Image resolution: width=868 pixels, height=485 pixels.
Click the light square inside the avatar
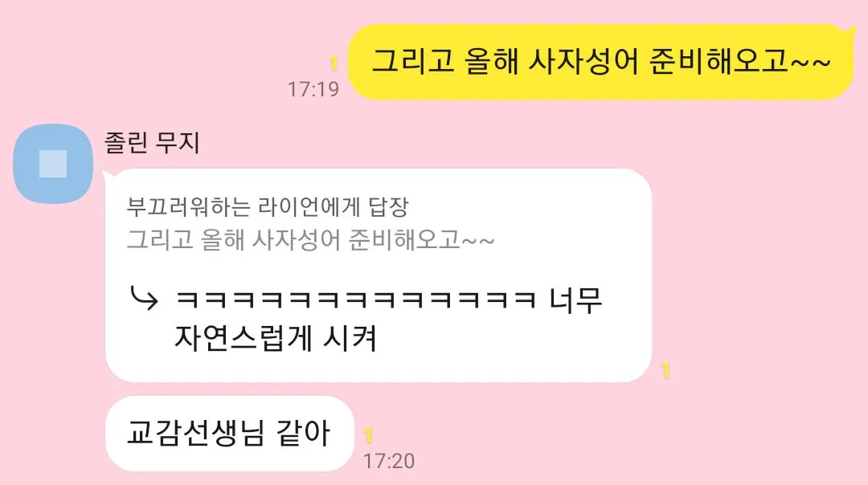(53, 164)
